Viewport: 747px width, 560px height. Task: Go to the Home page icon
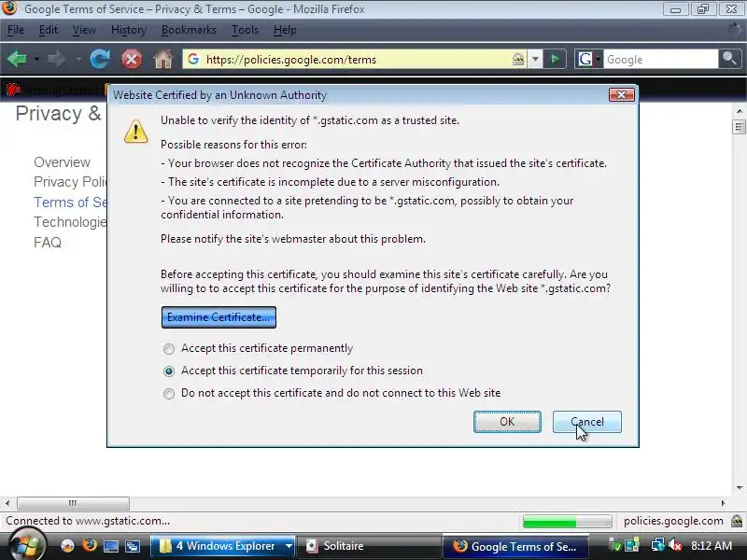click(162, 60)
